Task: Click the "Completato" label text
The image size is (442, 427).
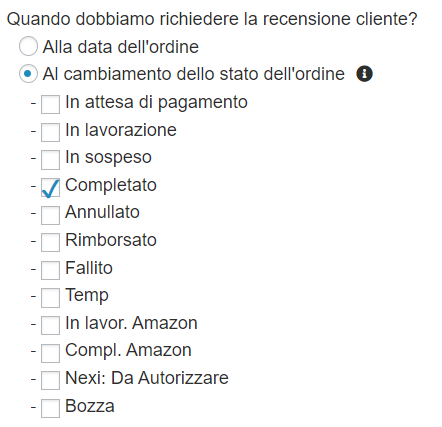Action: pyautogui.click(x=111, y=185)
